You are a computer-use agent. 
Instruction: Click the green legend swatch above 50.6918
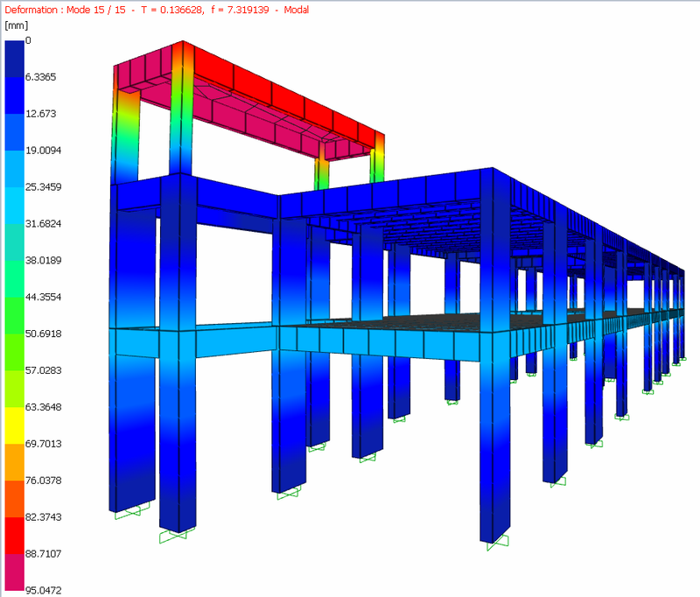pyautogui.click(x=14, y=316)
